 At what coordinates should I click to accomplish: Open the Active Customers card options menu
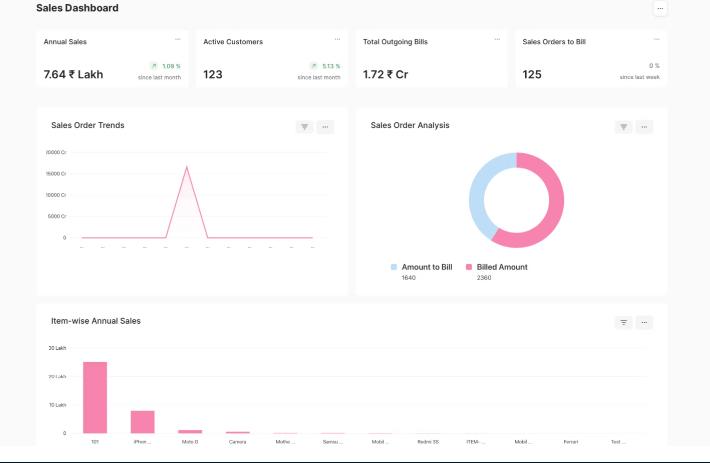[x=337, y=39]
